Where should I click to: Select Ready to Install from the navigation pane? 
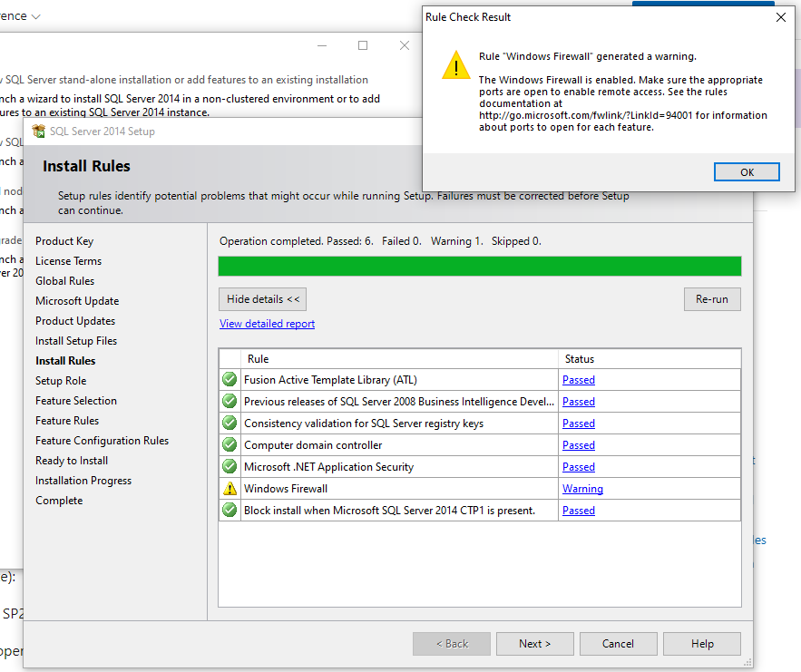71,460
